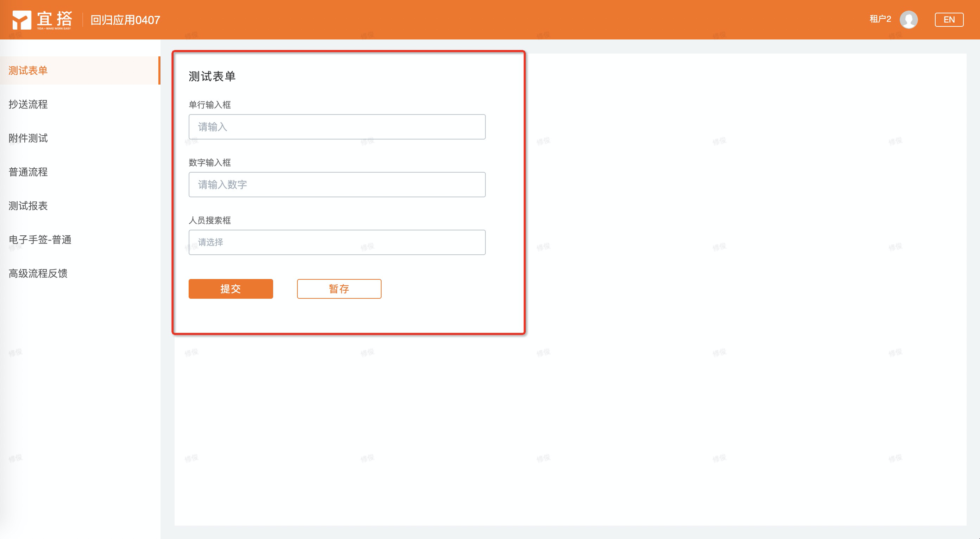Navigate to the 测试报表 page

click(28, 206)
